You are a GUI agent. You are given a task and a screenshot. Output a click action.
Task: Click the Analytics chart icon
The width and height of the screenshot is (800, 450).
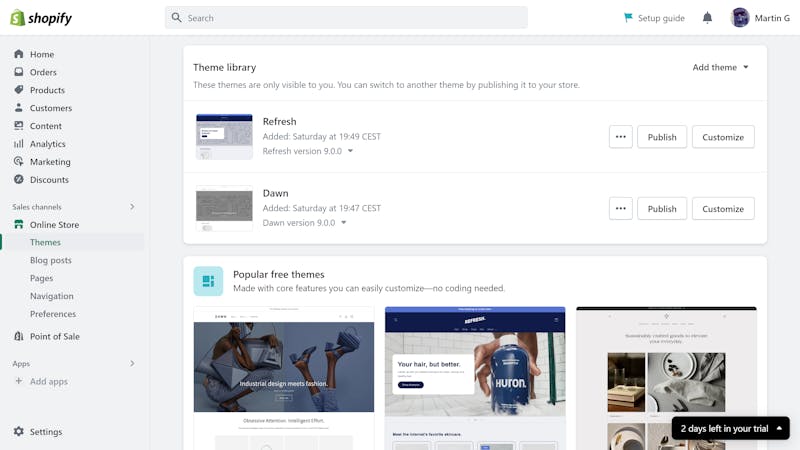(19, 144)
